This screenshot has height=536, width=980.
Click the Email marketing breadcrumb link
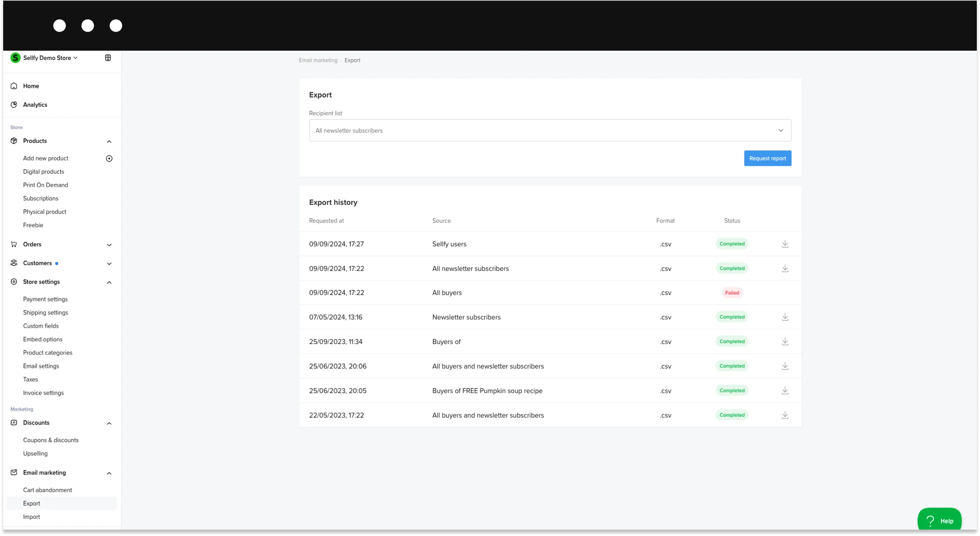[x=318, y=60]
